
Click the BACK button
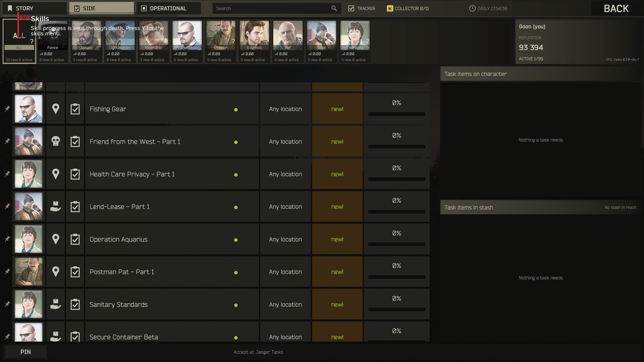[616, 8]
